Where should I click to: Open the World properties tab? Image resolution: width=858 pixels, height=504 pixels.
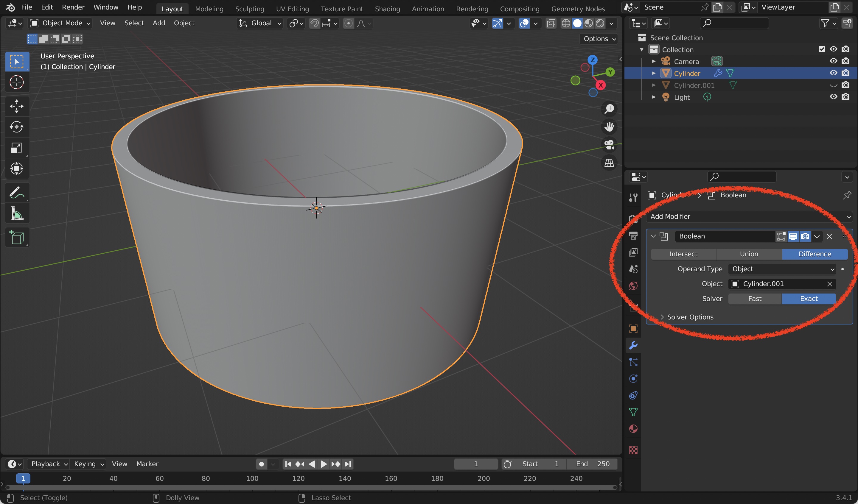pos(633,286)
